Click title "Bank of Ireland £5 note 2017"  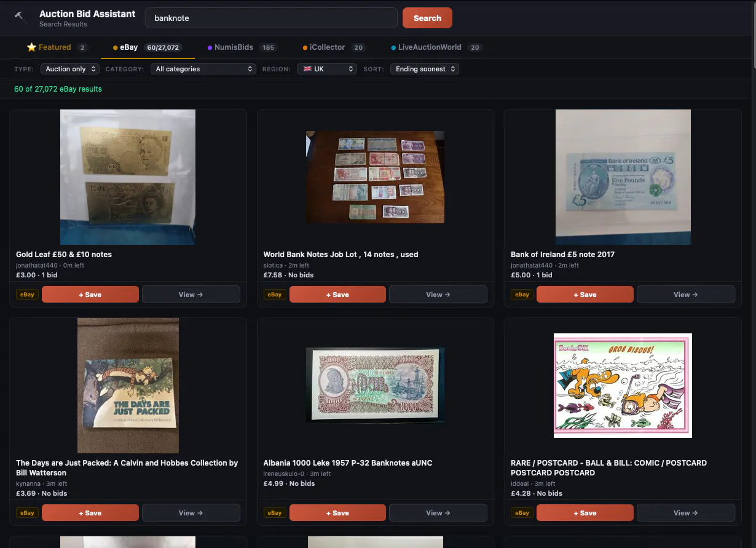click(x=562, y=255)
